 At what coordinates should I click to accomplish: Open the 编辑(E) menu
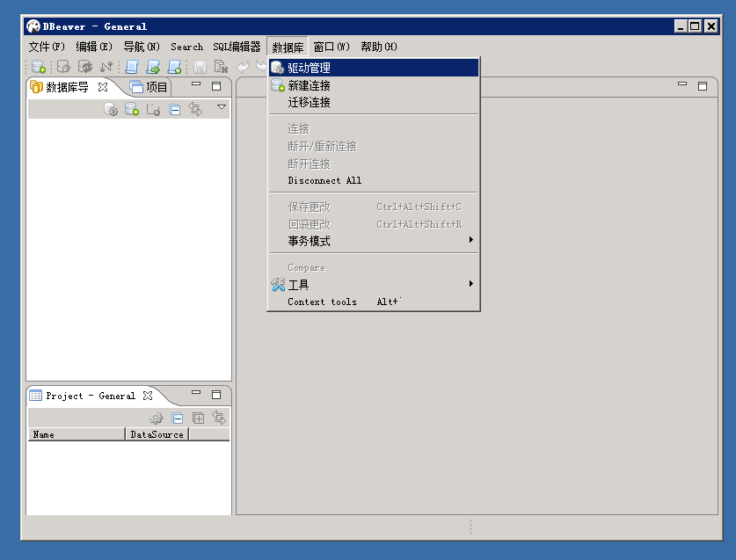pyautogui.click(x=94, y=47)
